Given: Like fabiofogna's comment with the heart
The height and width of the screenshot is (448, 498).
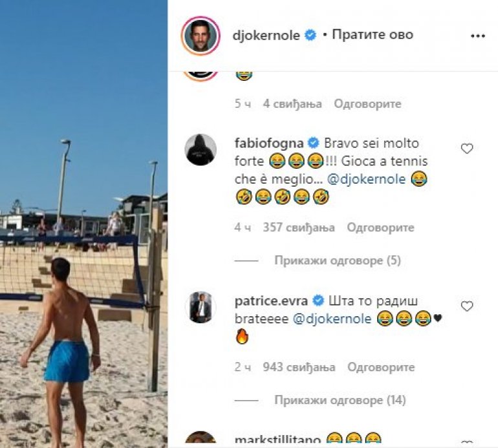Looking at the screenshot, I should [466, 148].
